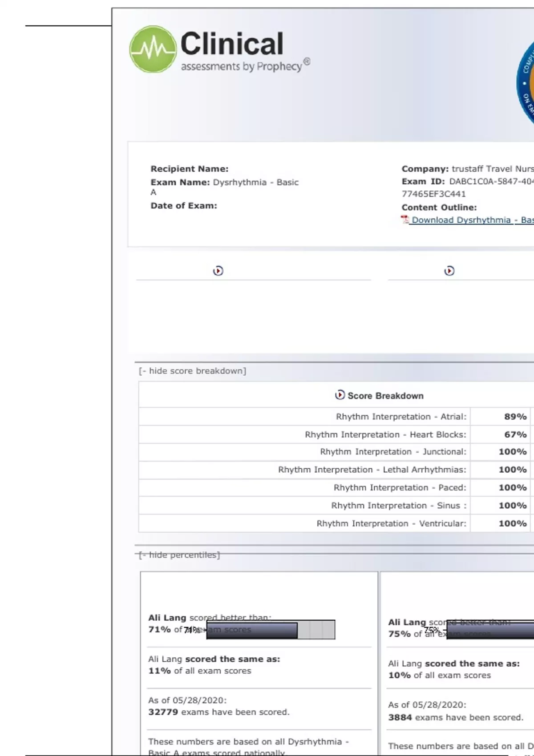Click the Score Breakdown heading text
534x756 pixels.
coord(385,396)
